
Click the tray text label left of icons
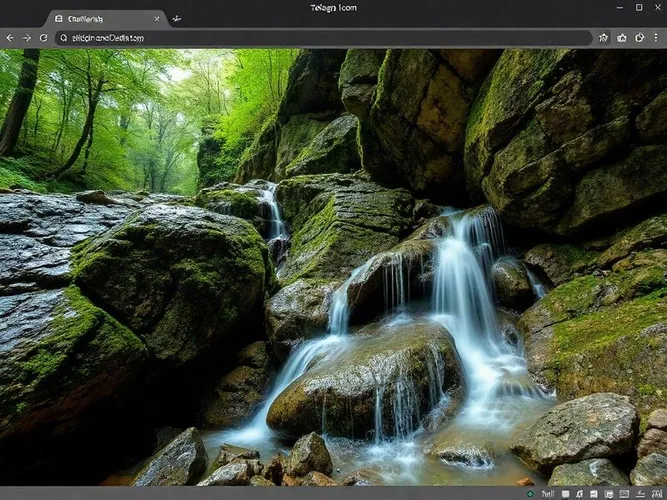(548, 494)
